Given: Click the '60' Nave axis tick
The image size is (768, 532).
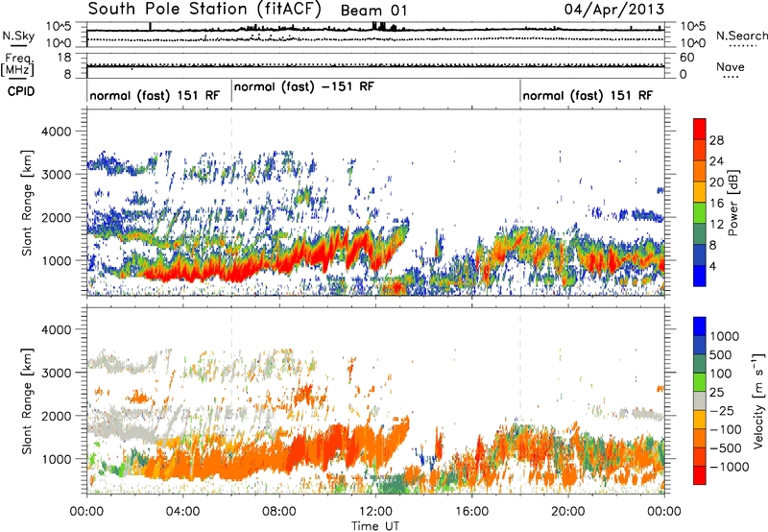Looking at the screenshot, I should pyautogui.click(x=686, y=58).
